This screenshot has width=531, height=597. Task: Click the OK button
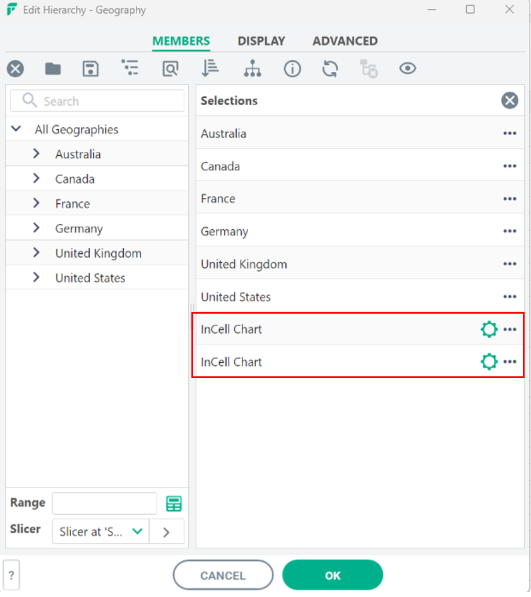tap(333, 575)
